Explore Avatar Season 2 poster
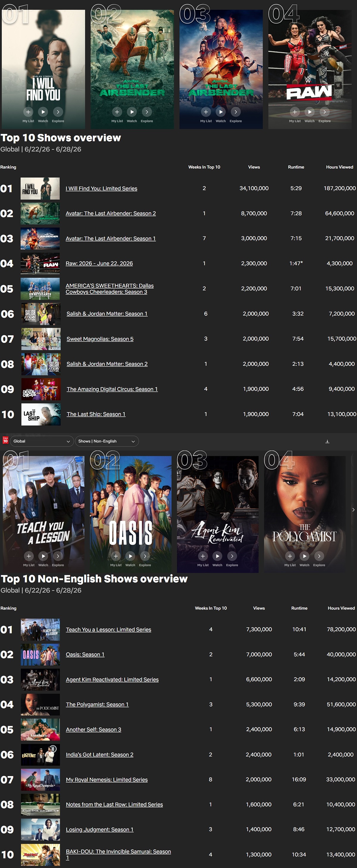 [147, 112]
